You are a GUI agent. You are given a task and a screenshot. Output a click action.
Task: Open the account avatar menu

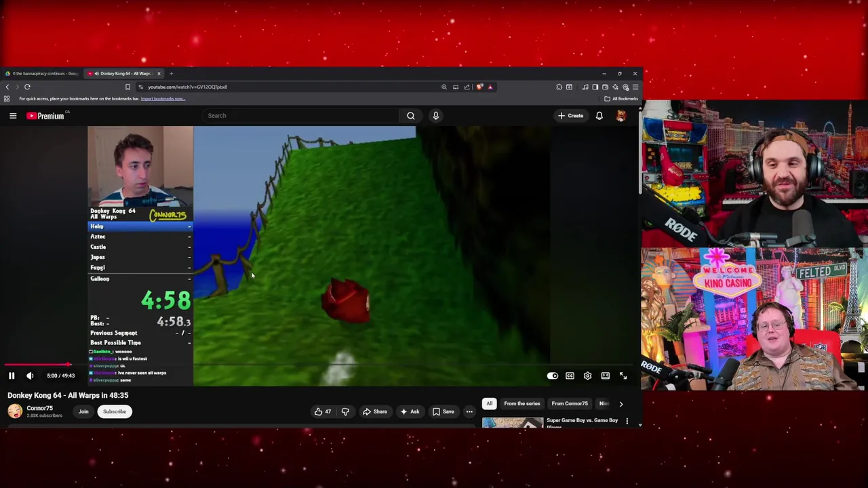coord(620,116)
